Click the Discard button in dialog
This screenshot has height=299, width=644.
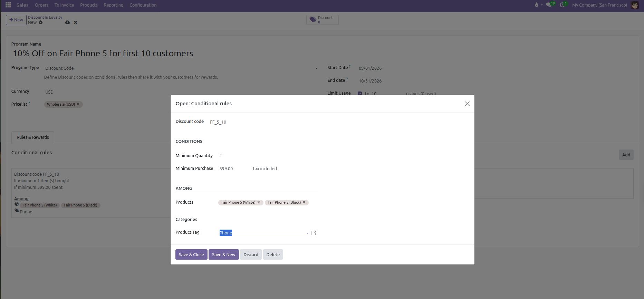point(251,254)
